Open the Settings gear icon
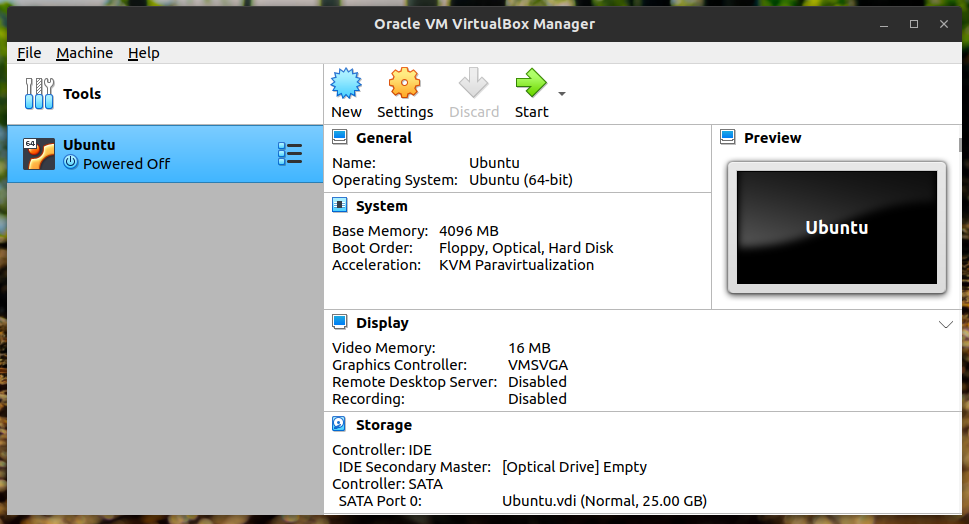Screen dimensions: 969x524 (405, 84)
